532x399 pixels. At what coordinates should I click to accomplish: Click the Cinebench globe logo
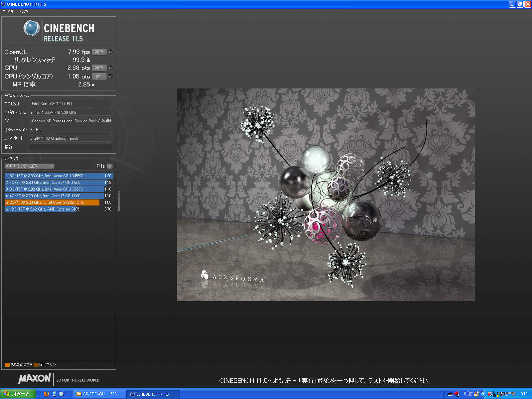(x=32, y=28)
